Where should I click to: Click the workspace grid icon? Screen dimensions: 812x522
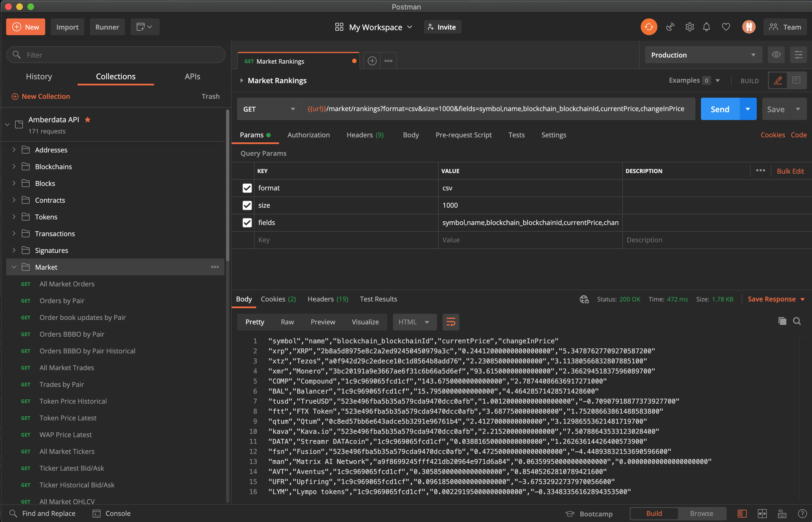339,27
